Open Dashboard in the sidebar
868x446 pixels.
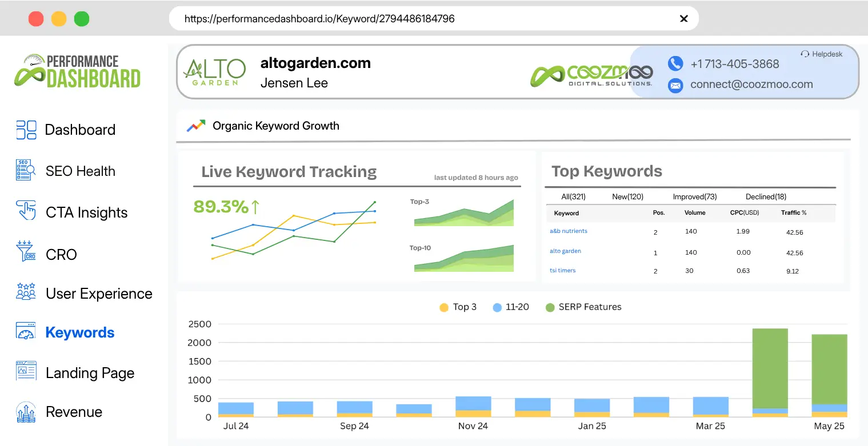(80, 130)
